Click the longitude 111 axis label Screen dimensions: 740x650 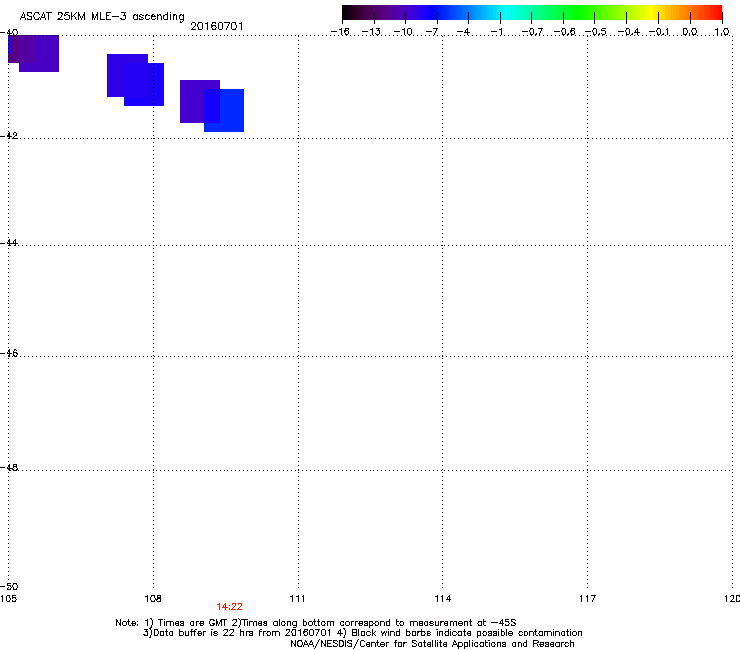(297, 599)
